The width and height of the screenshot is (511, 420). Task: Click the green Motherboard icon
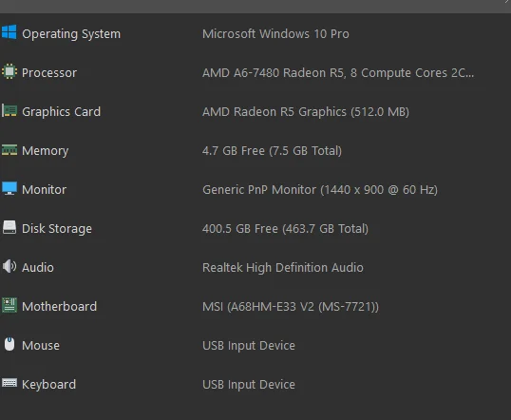[x=9, y=305]
